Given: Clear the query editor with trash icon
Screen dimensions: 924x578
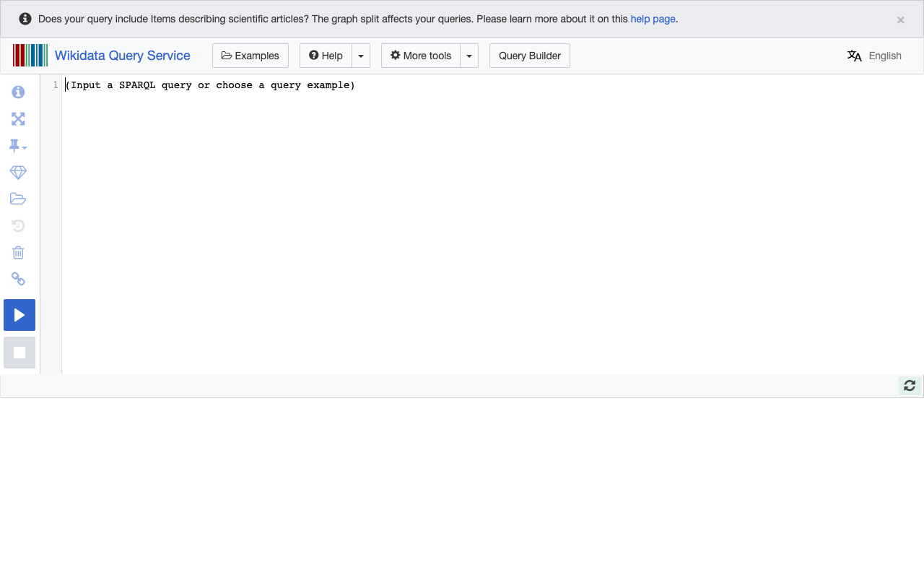Looking at the screenshot, I should 17,252.
